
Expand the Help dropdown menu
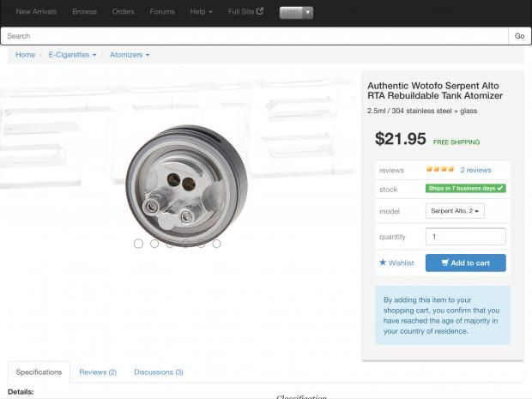pos(201,11)
